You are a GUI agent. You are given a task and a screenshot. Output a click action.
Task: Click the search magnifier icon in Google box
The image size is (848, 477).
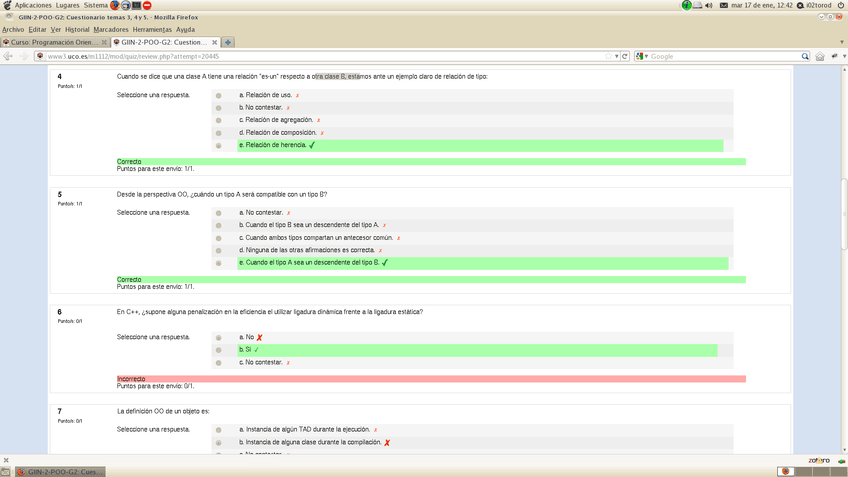tap(805, 56)
